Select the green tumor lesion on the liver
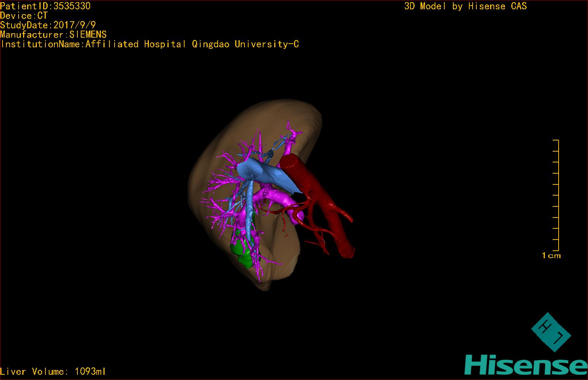Screen dimensions: 588x380 242,253
